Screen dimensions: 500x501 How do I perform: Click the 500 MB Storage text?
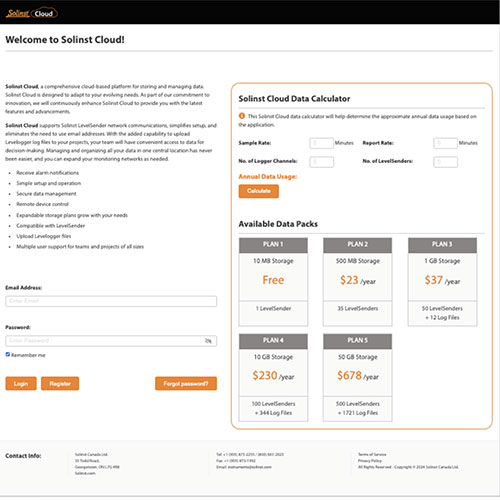click(x=358, y=261)
